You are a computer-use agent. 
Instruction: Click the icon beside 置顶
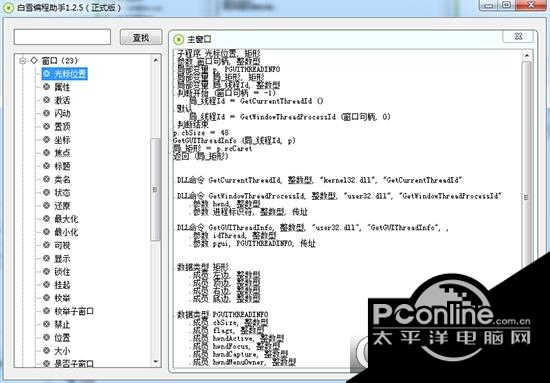47,126
